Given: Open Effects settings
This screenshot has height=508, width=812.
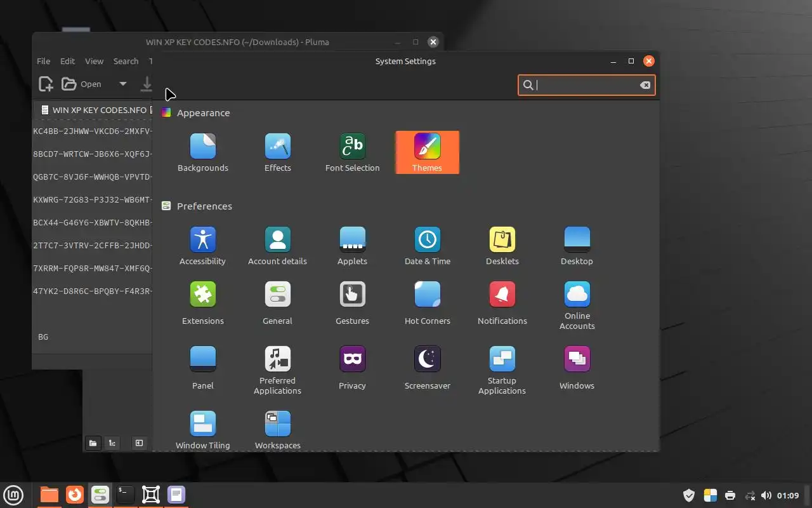Looking at the screenshot, I should pos(278,152).
